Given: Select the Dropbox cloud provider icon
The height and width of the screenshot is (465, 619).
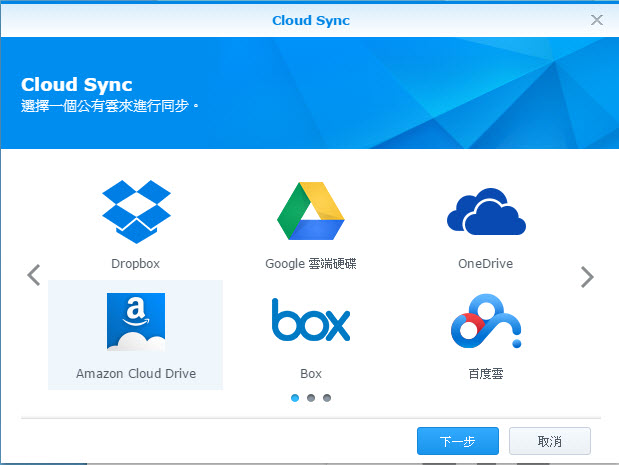Looking at the screenshot, I should (136, 212).
